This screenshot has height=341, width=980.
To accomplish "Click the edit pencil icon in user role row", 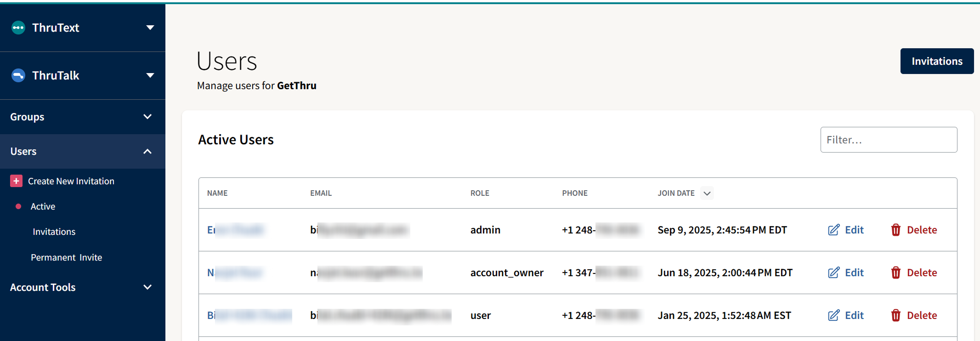I will 833,315.
